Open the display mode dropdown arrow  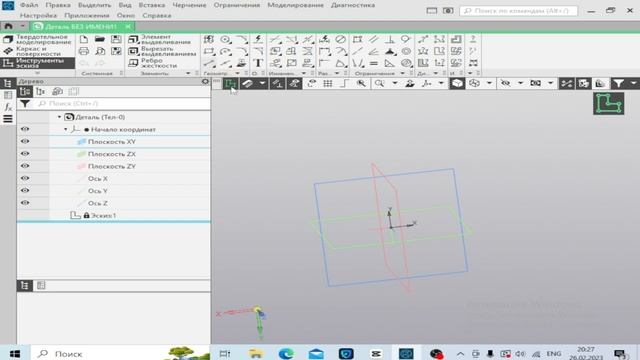pos(489,84)
